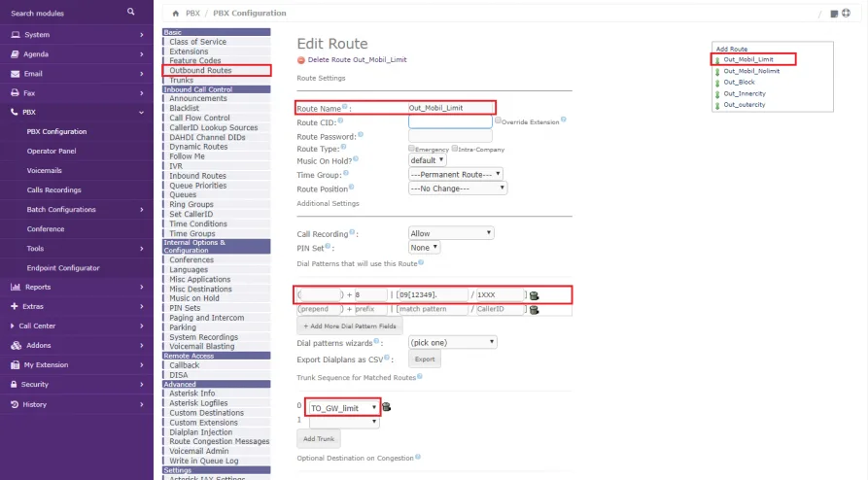
Task: Click the Route CID input field
Action: tap(450, 121)
